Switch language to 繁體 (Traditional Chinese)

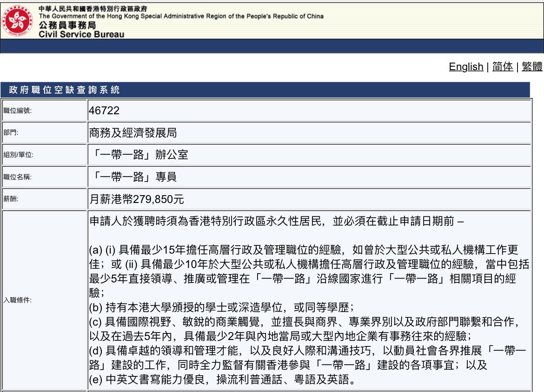[532, 66]
